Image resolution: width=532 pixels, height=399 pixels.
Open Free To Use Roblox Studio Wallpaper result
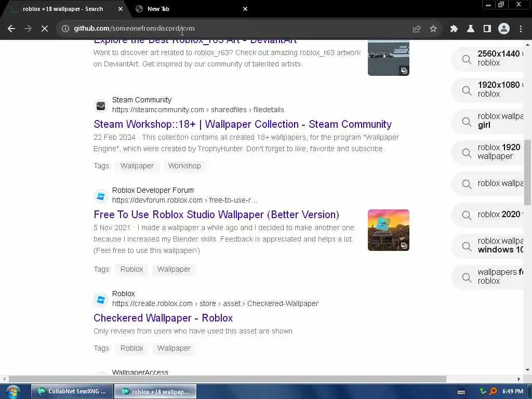coord(217,215)
